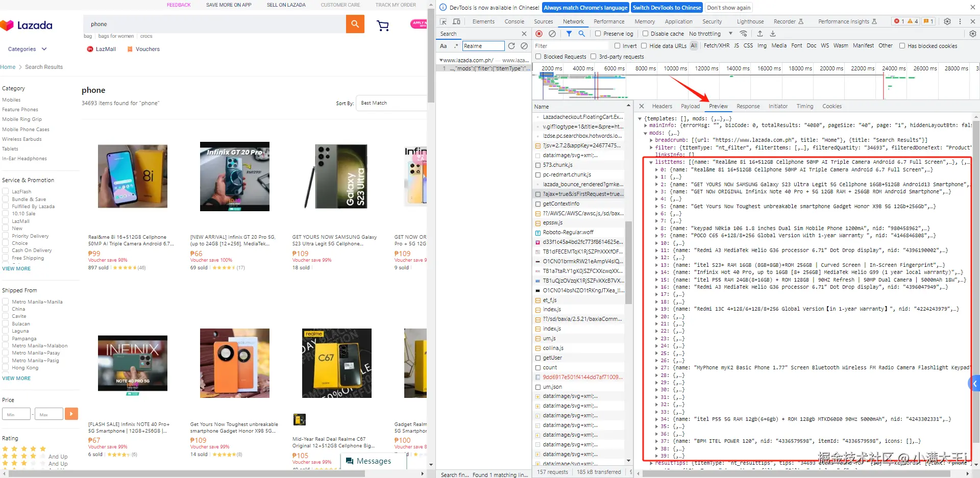Collapse the mods object node

pos(646,133)
